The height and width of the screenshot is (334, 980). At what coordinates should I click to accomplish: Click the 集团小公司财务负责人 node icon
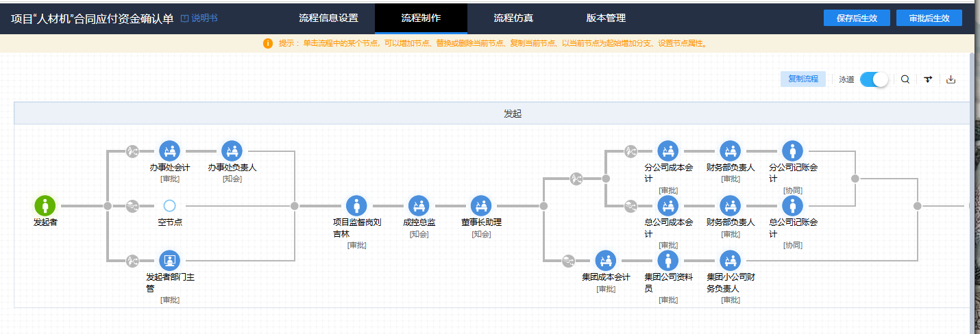click(x=730, y=260)
